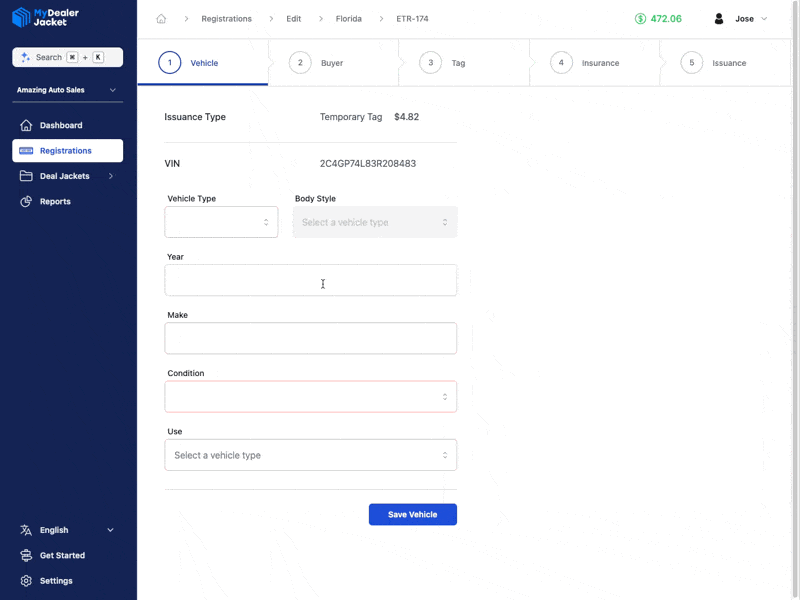Open the Use vehicle type dropdown
This screenshot has width=800, height=600.
310,454
